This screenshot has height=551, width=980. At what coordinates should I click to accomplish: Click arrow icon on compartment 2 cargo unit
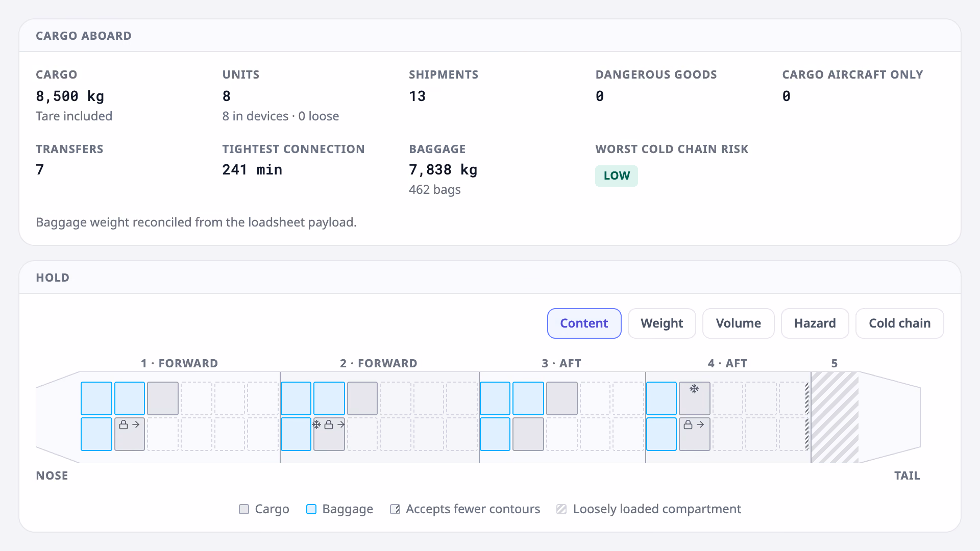tap(341, 424)
